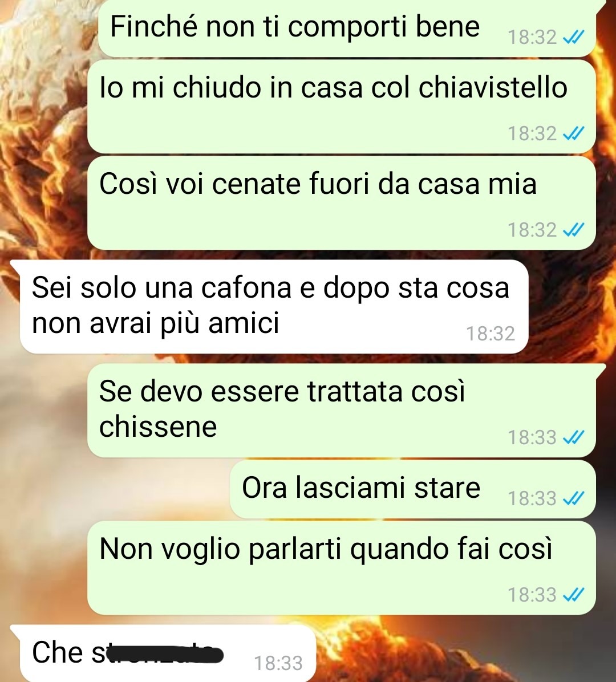Select message 'Così voi cenate fuori da casa mia'

(342, 202)
